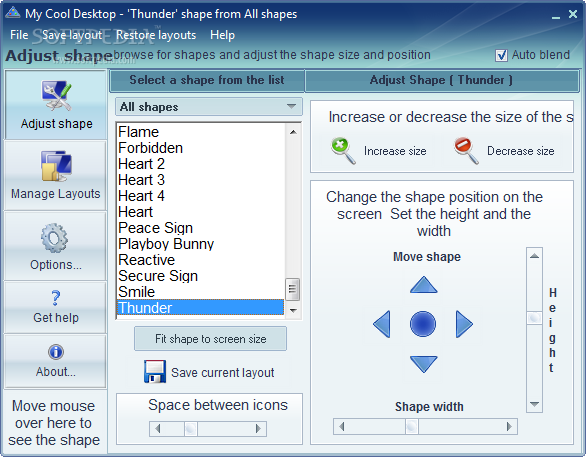586x457 pixels.
Task: Click the Manage Layouts label
Action: pos(56,194)
